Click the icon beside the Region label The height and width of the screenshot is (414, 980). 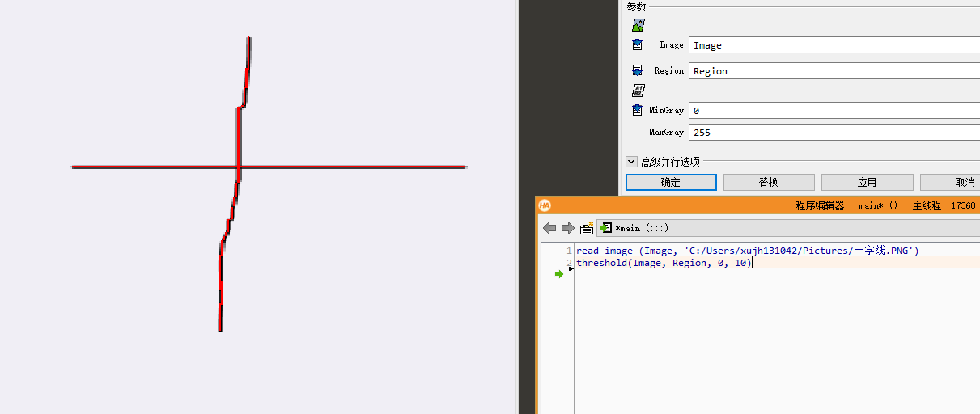coord(638,70)
